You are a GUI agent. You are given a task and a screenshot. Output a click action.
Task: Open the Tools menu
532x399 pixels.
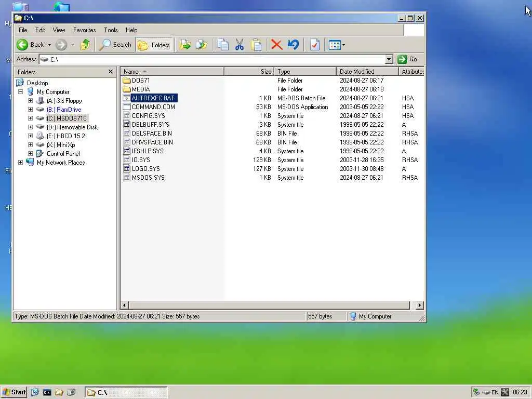pyautogui.click(x=111, y=30)
